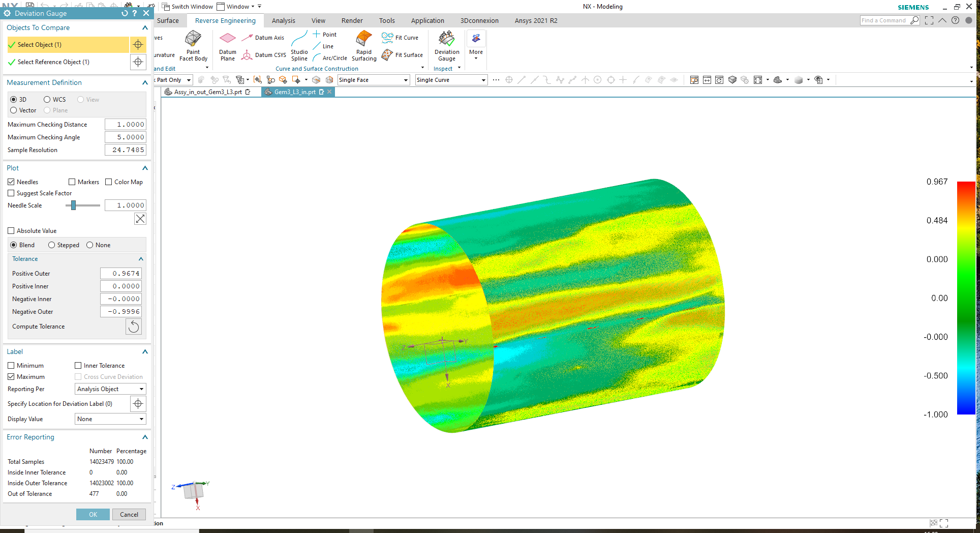Switch to Assy_in_out_Gem3_L3.prt document tab
The width and height of the screenshot is (980, 533).
208,92
